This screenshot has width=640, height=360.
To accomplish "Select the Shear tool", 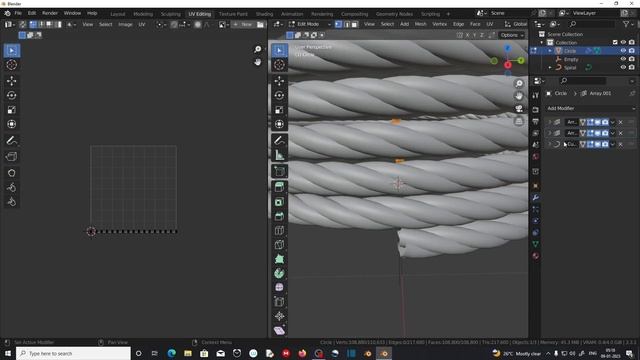I will [279, 331].
